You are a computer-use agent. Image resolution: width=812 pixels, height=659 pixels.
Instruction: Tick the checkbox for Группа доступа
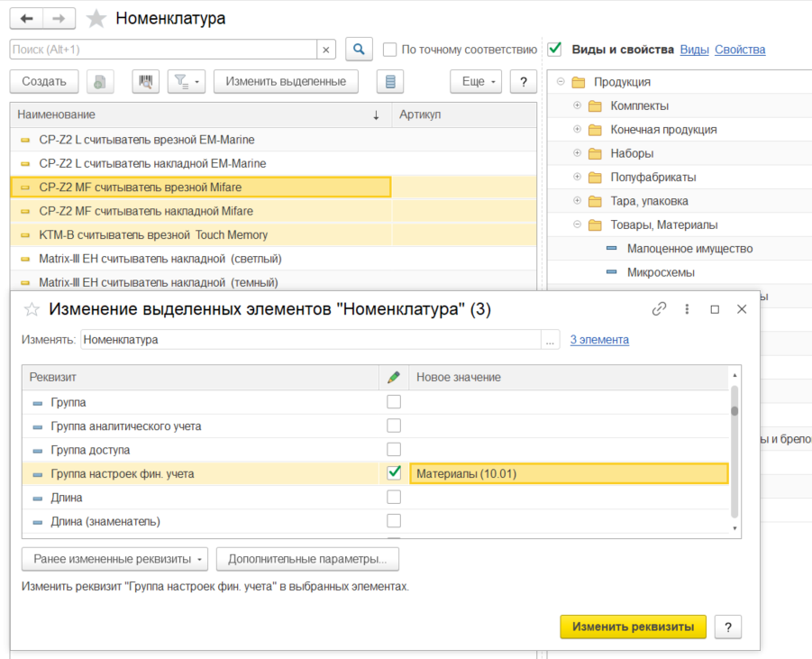394,450
